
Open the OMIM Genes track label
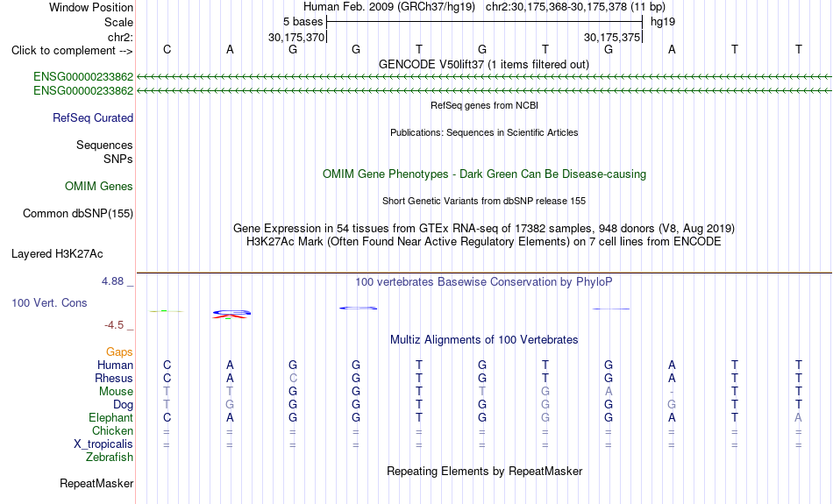pos(98,187)
